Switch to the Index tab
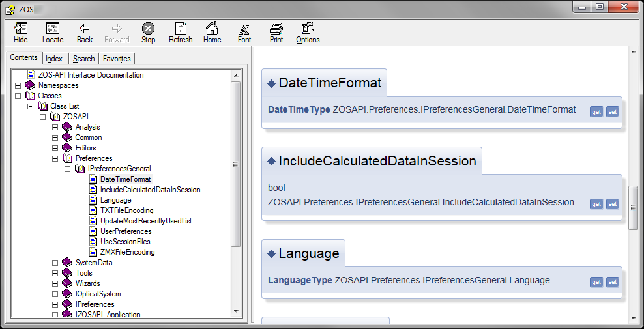The width and height of the screenshot is (644, 329). pyautogui.click(x=54, y=59)
